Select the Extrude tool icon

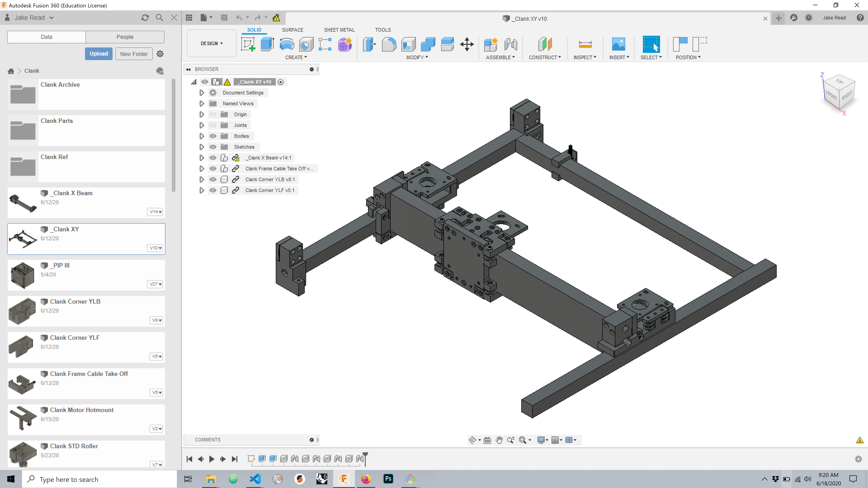(x=267, y=44)
